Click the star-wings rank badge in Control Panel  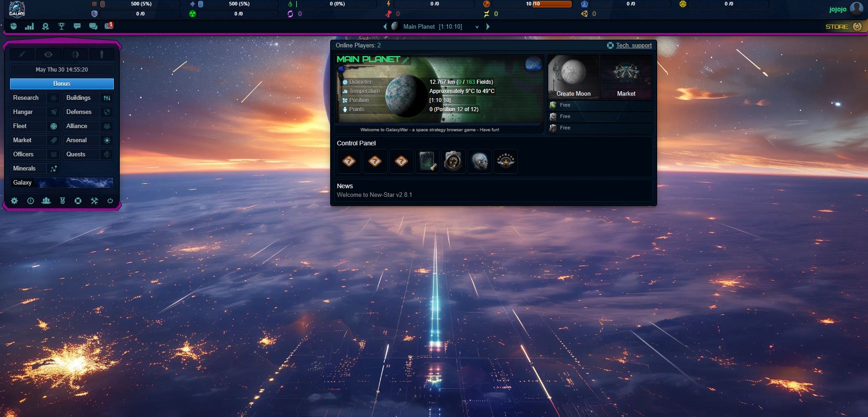(505, 161)
